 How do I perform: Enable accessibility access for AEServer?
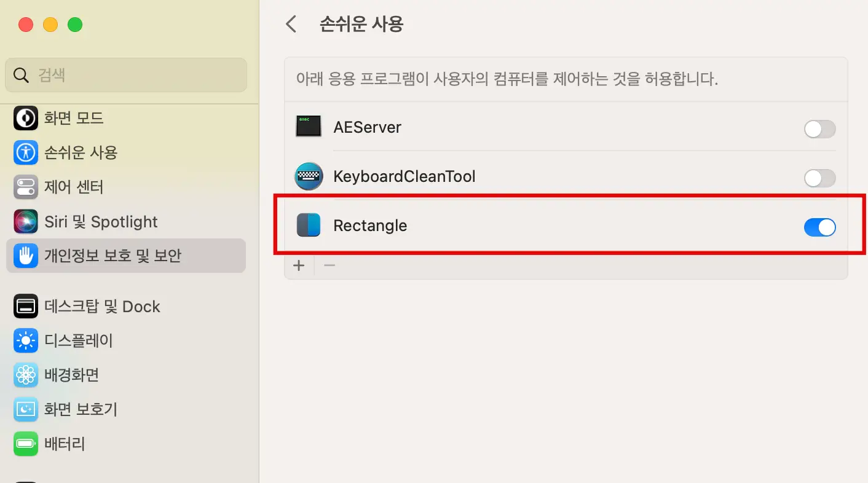[x=820, y=129]
